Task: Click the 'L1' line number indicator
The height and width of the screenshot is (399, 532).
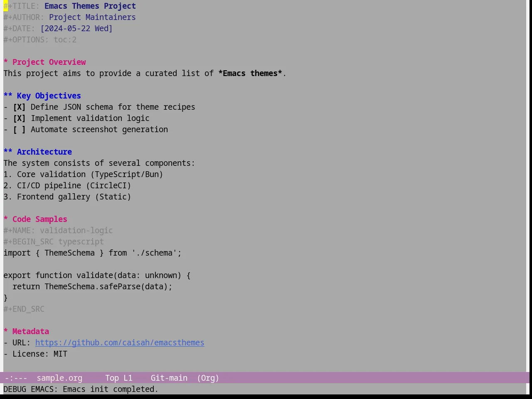Action: [x=128, y=378]
